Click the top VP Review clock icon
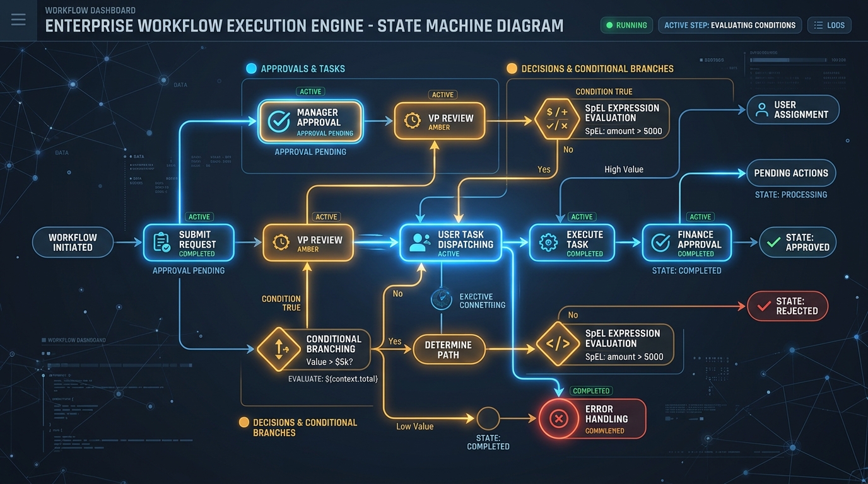Image resolution: width=868 pixels, height=484 pixels. (413, 121)
